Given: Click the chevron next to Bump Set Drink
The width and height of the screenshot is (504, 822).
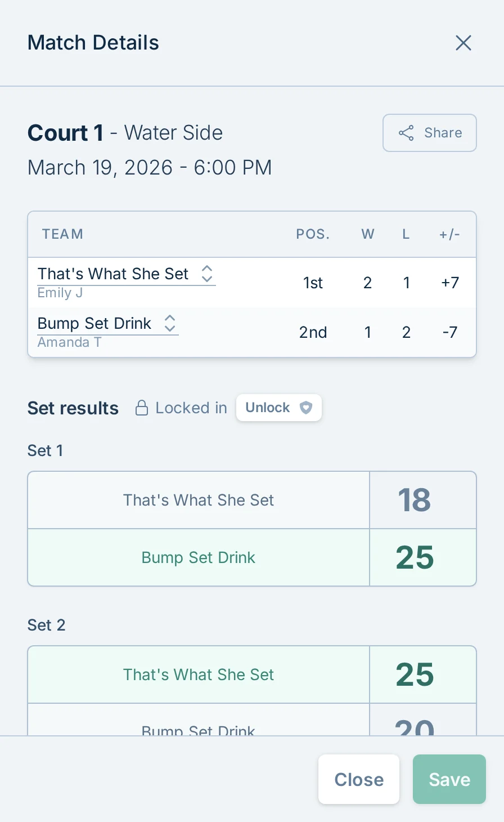Looking at the screenshot, I should click(x=169, y=323).
